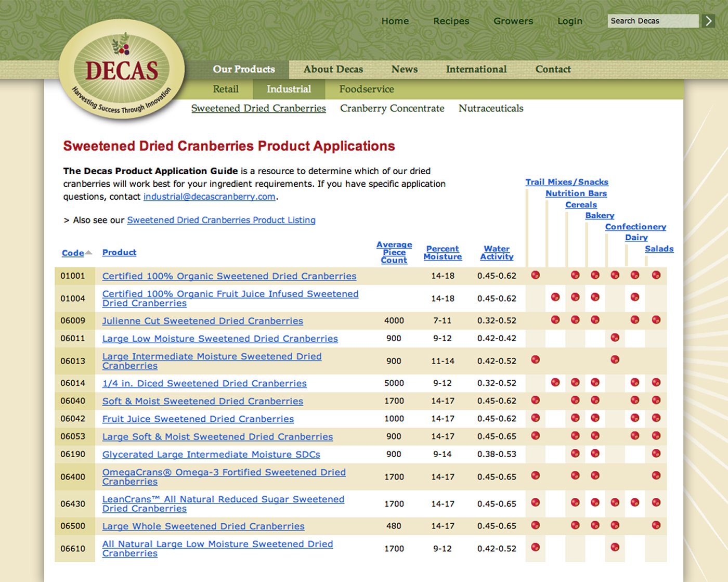728x582 pixels.
Task: Click the Confectionery dot in row 06500
Action: tap(615, 525)
